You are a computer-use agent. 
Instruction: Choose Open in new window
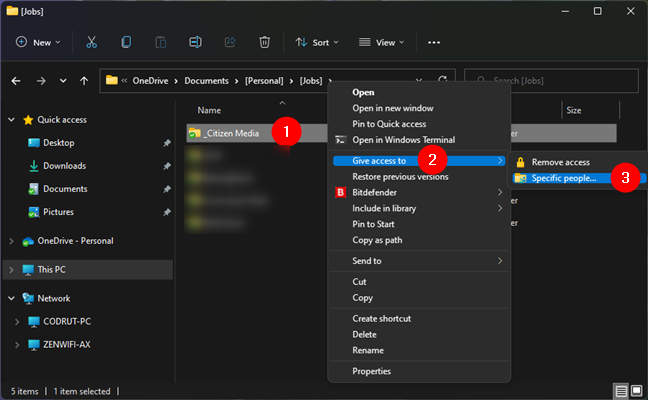419,108
